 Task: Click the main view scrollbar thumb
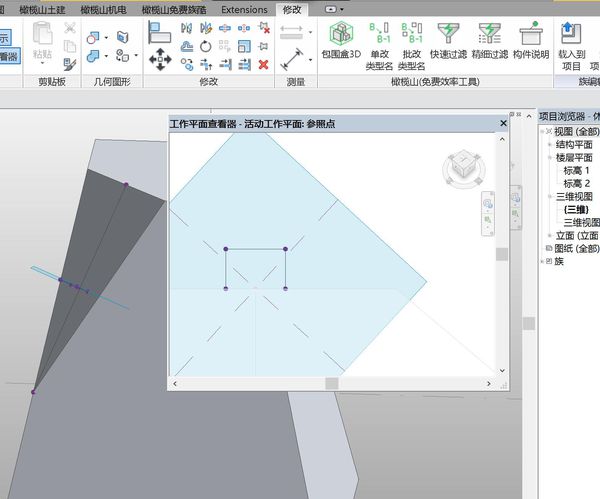tap(529, 323)
